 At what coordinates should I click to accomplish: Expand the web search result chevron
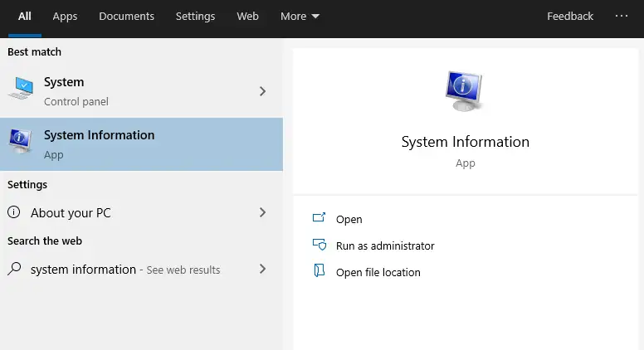pos(262,269)
